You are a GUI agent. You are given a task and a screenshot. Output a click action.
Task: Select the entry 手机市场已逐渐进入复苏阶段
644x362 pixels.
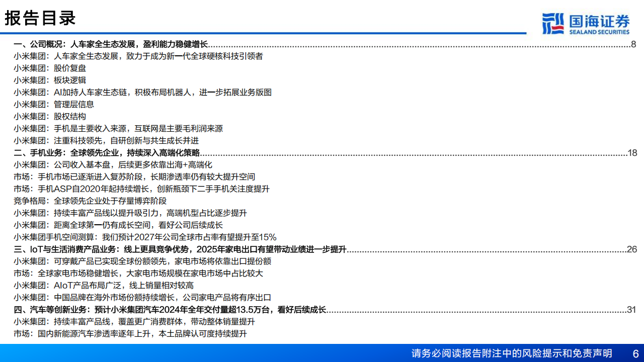134,177
